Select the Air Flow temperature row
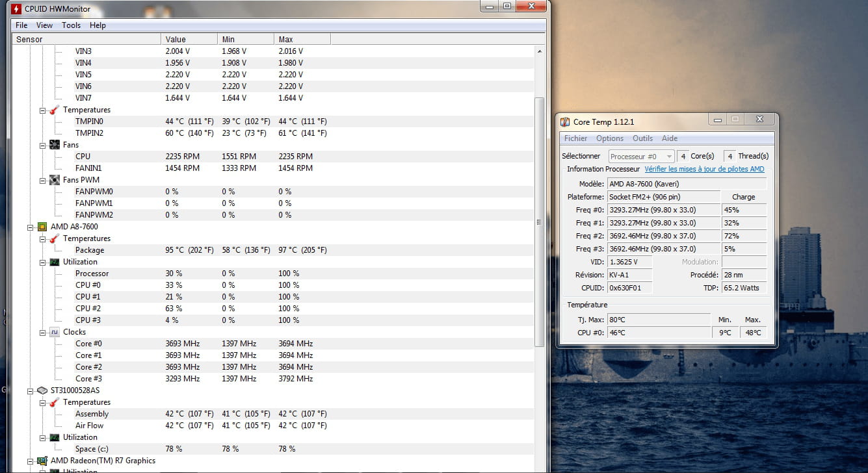The height and width of the screenshot is (473, 868). pyautogui.click(x=273, y=426)
